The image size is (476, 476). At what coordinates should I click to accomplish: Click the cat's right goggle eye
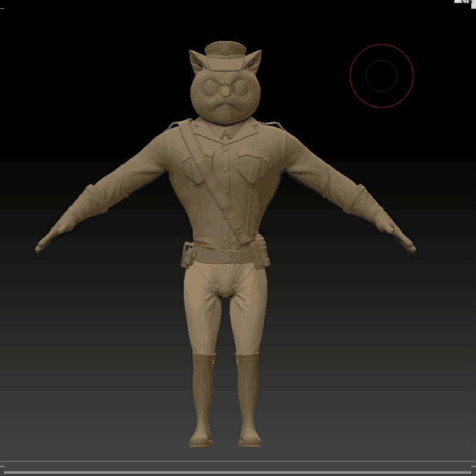(x=242, y=87)
